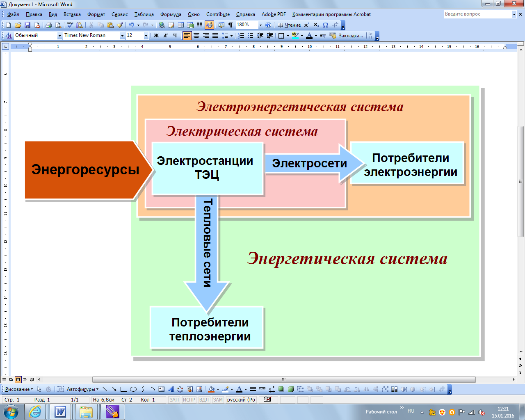The image size is (525, 420).
Task: Open Print Preview
Action: pos(58,25)
